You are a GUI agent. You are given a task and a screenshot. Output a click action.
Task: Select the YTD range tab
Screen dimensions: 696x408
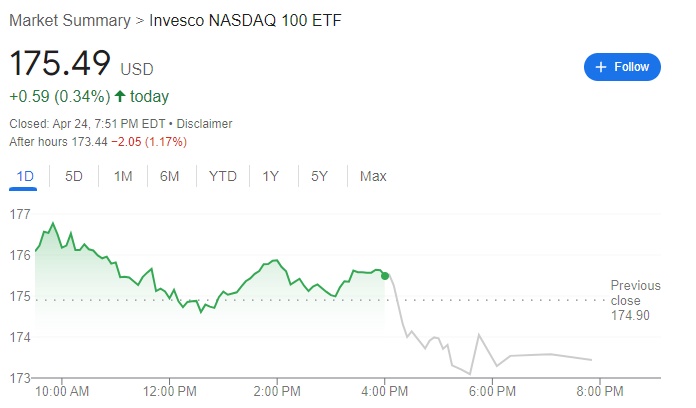coord(222,177)
